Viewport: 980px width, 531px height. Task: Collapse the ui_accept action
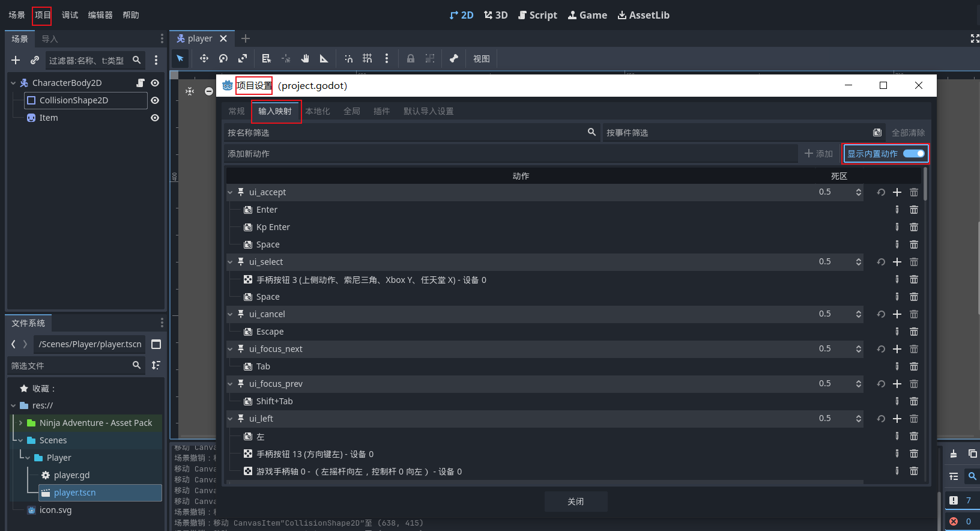point(230,192)
